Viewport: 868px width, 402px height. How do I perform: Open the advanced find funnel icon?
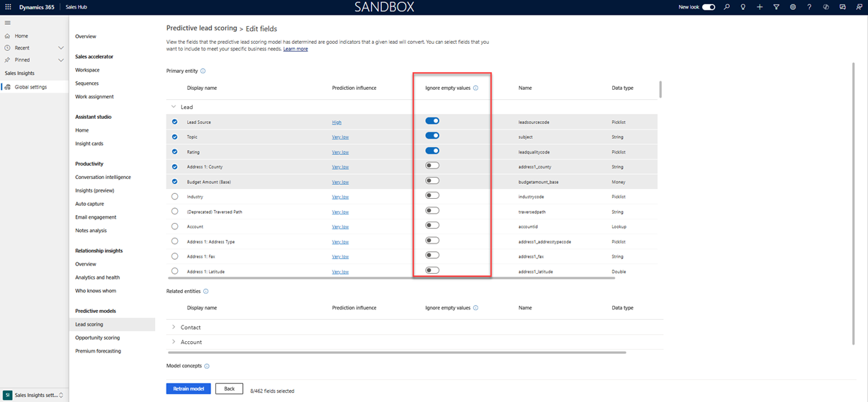[x=776, y=6]
